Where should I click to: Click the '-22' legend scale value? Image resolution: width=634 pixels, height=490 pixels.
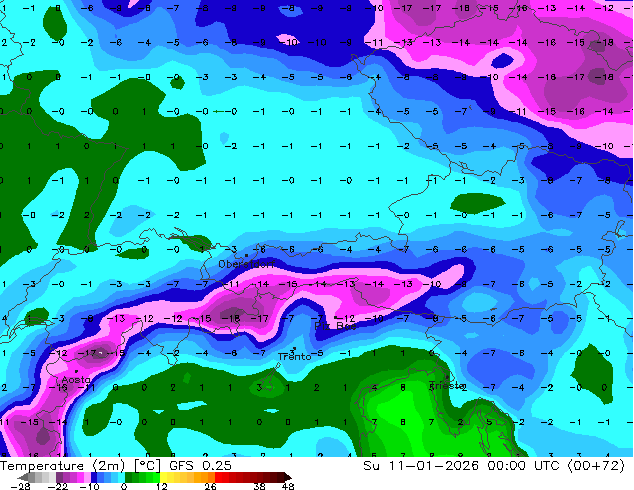(58, 486)
